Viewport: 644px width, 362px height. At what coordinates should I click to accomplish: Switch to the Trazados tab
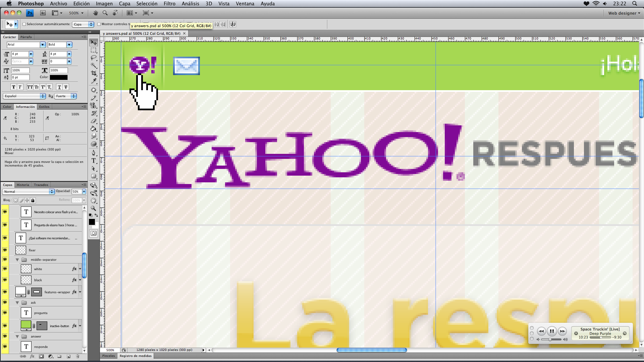pos(41,185)
